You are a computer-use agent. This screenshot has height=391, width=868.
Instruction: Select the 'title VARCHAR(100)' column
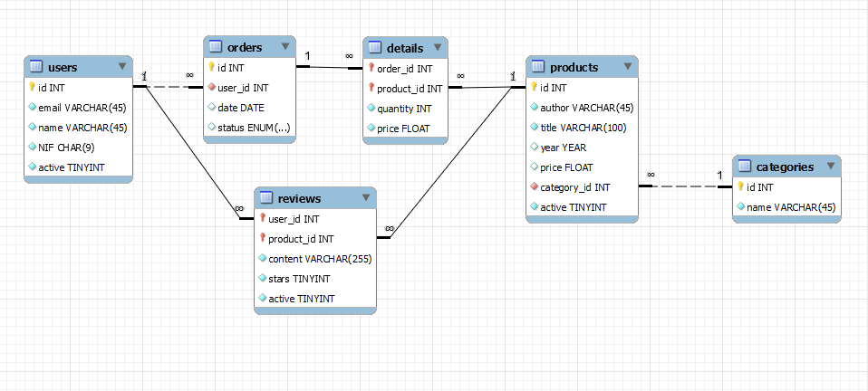(582, 128)
